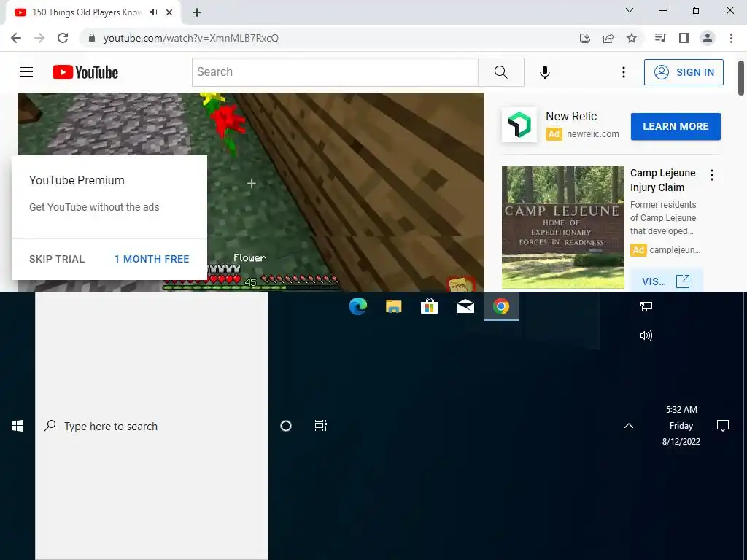Click Chrome icon on taskbar
The width and height of the screenshot is (747, 560).
(500, 306)
